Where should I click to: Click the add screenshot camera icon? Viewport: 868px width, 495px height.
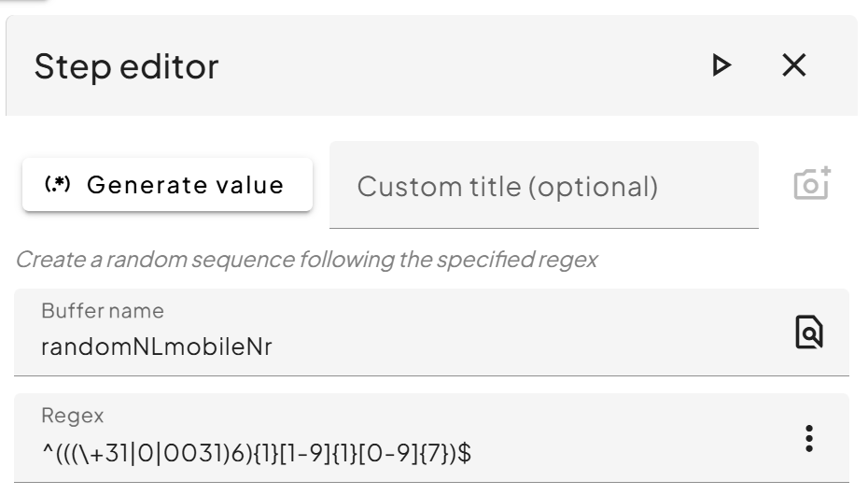click(x=812, y=184)
